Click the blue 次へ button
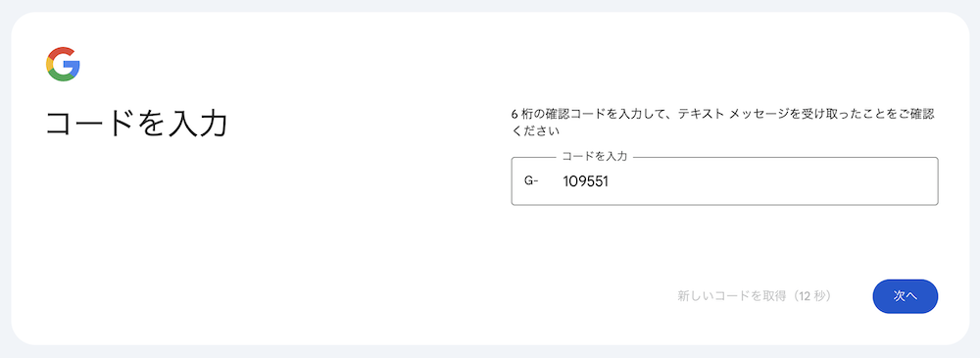This screenshot has width=980, height=358. 905,296
